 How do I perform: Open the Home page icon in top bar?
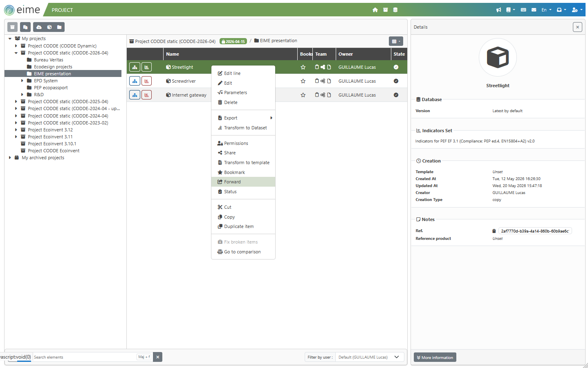pyautogui.click(x=375, y=10)
